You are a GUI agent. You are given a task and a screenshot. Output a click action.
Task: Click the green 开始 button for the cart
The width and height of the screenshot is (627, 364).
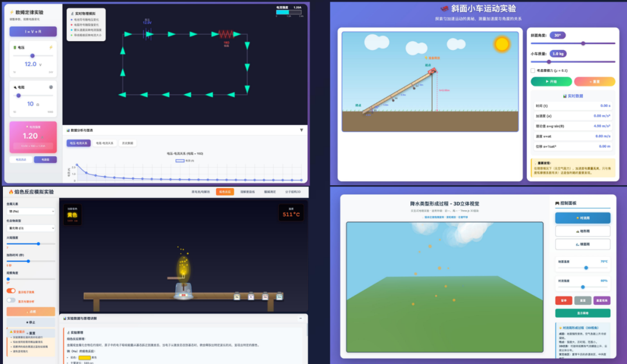(551, 81)
